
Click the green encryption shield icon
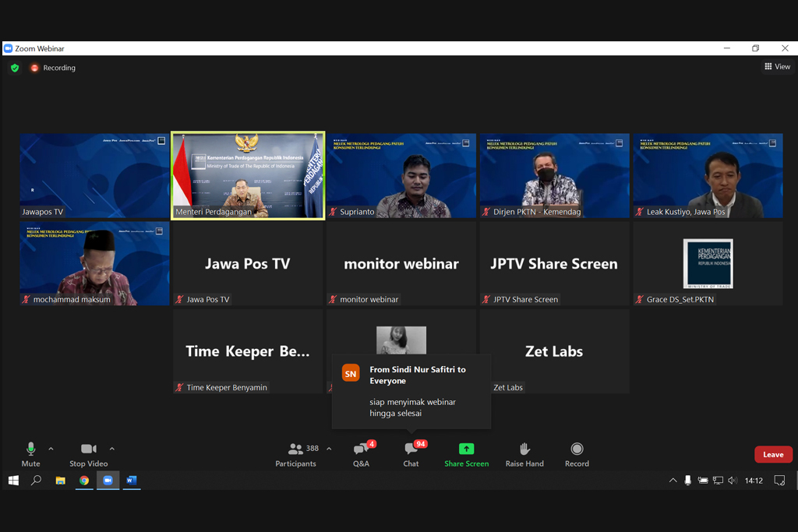click(x=15, y=68)
